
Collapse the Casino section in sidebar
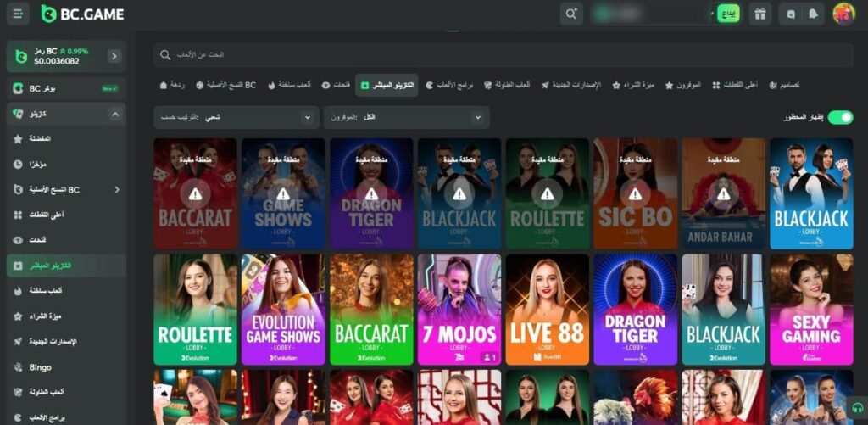pyautogui.click(x=114, y=114)
